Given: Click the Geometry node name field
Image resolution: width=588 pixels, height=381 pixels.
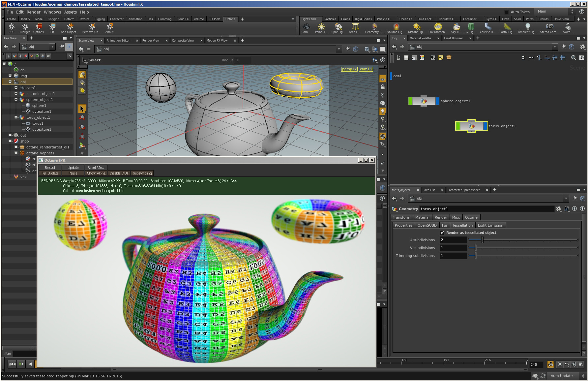Looking at the screenshot, I should (x=487, y=209).
